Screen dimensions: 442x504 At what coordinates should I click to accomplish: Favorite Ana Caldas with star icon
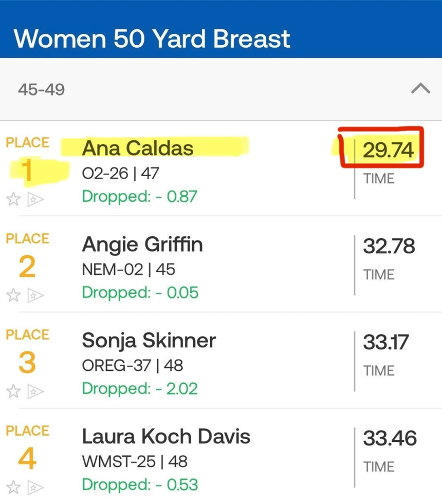(13, 199)
